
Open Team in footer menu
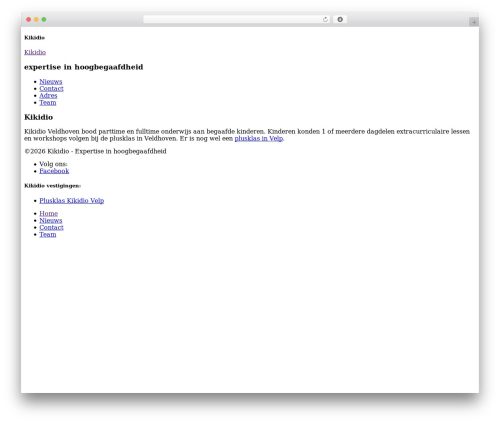[48, 234]
